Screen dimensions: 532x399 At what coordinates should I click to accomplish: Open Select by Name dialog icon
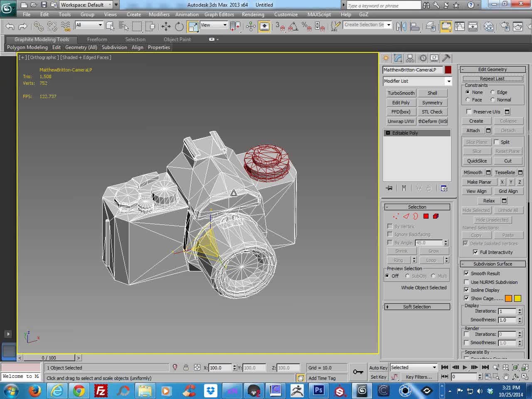[123, 27]
